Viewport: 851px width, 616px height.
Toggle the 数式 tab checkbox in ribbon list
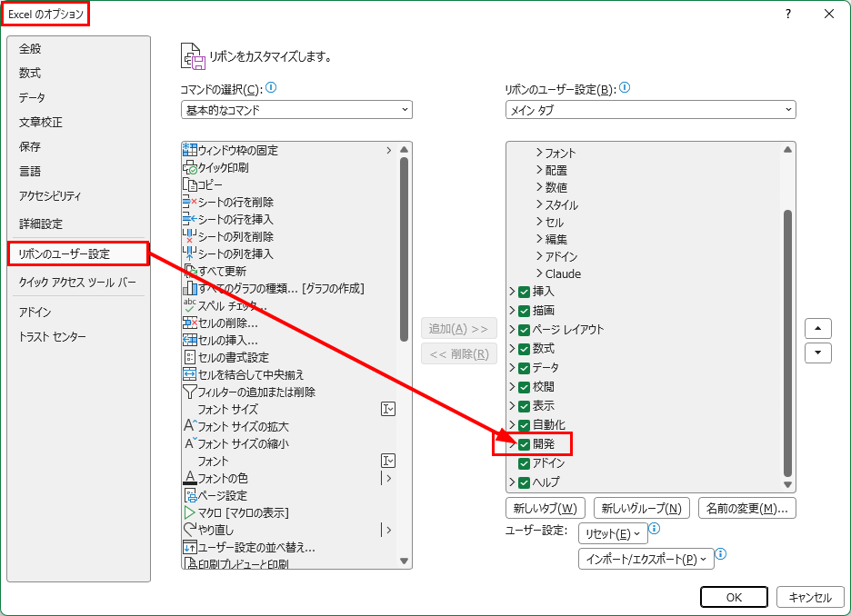tap(524, 349)
